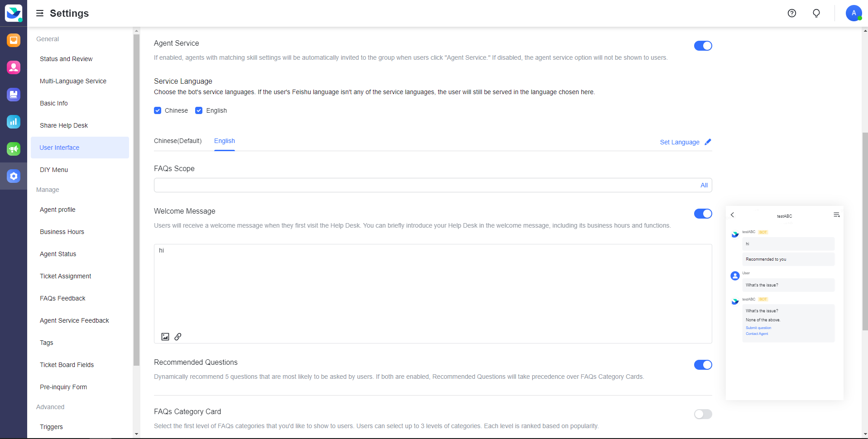Open the Analytics bar-chart icon in sidebar
The height and width of the screenshot is (439, 868).
[x=14, y=122]
